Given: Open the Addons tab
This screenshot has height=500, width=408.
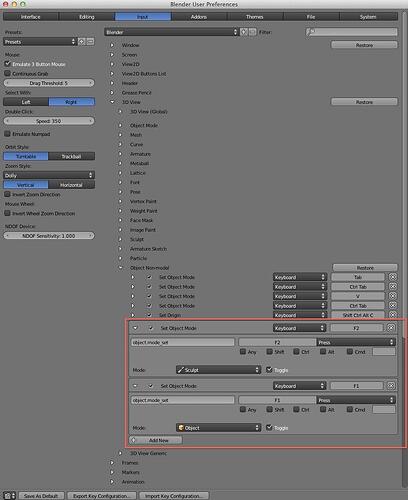Looking at the screenshot, I should click(199, 17).
